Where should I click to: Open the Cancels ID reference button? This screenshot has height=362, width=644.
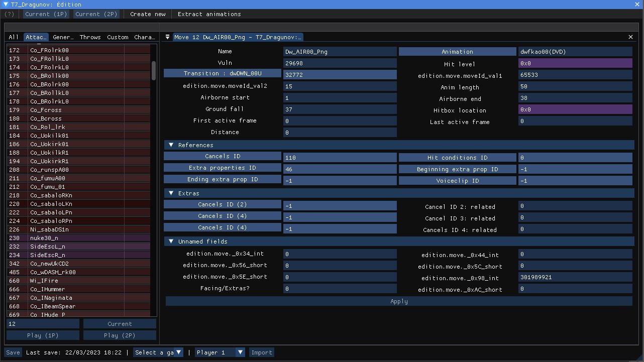click(x=223, y=156)
